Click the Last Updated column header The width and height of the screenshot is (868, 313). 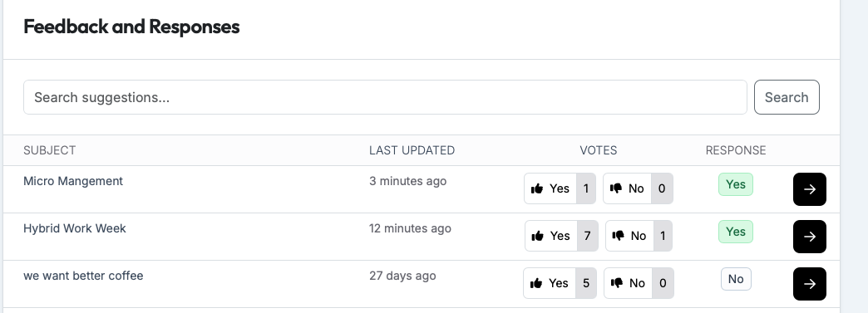(x=412, y=150)
